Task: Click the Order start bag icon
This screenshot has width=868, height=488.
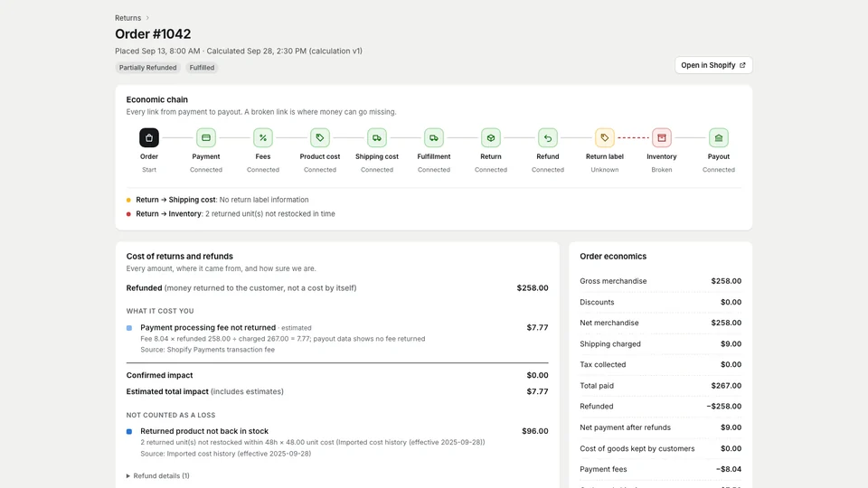Action: point(149,137)
